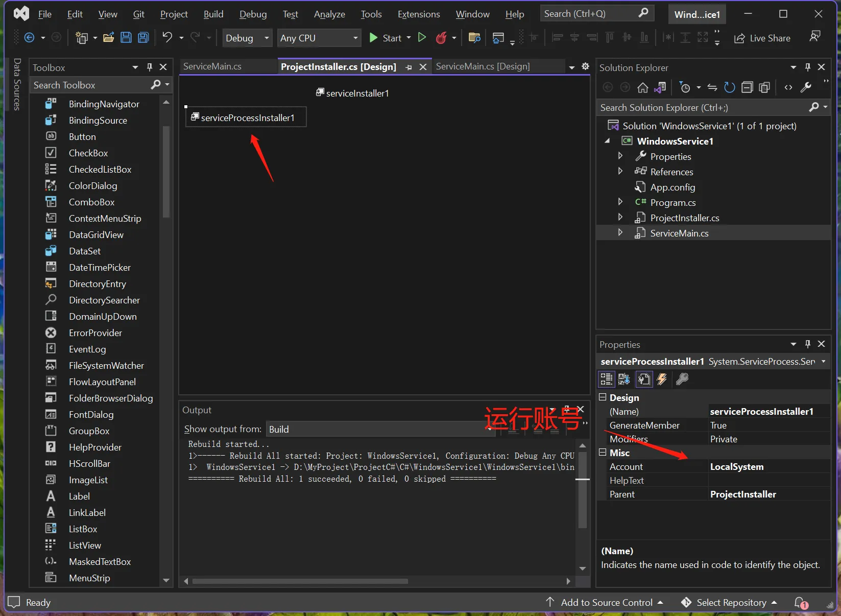
Task: Click Add to Source Control
Action: [x=605, y=603]
